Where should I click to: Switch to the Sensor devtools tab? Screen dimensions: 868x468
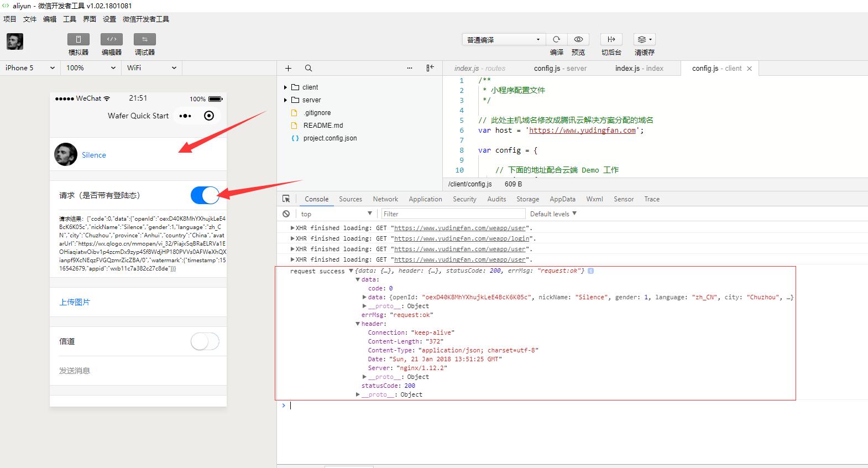(624, 199)
